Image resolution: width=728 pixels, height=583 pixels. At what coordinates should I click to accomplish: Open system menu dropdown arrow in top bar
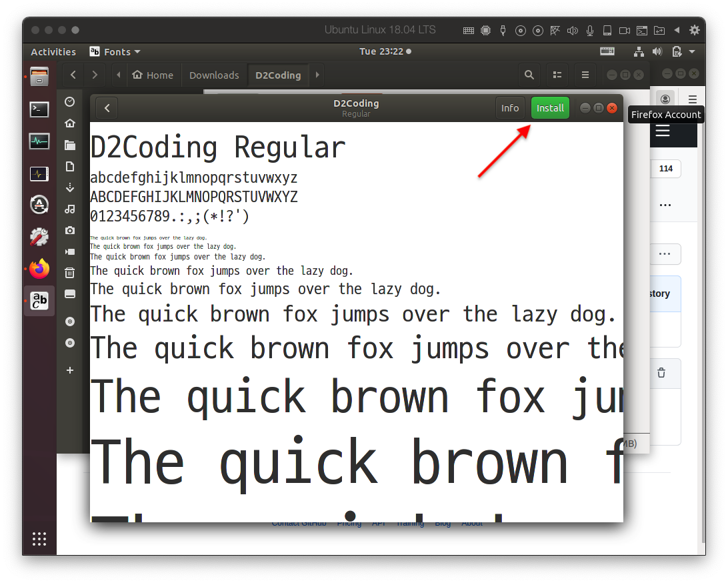pyautogui.click(x=692, y=51)
